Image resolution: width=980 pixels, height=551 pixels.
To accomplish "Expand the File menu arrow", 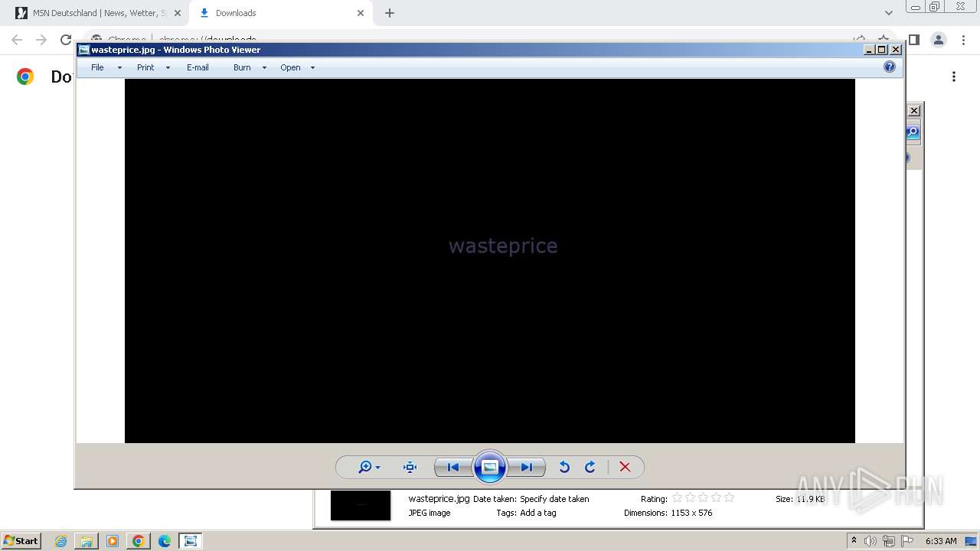I will click(x=119, y=67).
